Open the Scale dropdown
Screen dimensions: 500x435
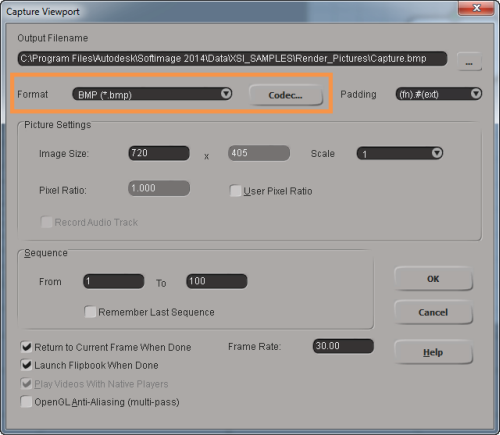[x=400, y=153]
